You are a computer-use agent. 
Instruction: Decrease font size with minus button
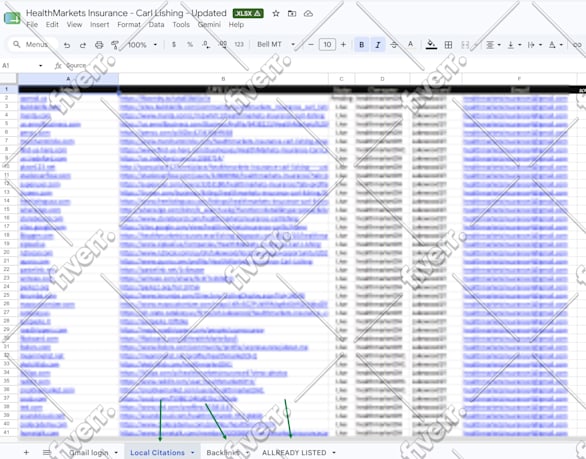311,44
